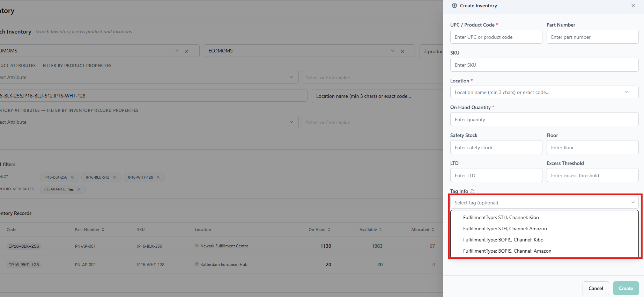Click the Cancel button

click(595, 288)
